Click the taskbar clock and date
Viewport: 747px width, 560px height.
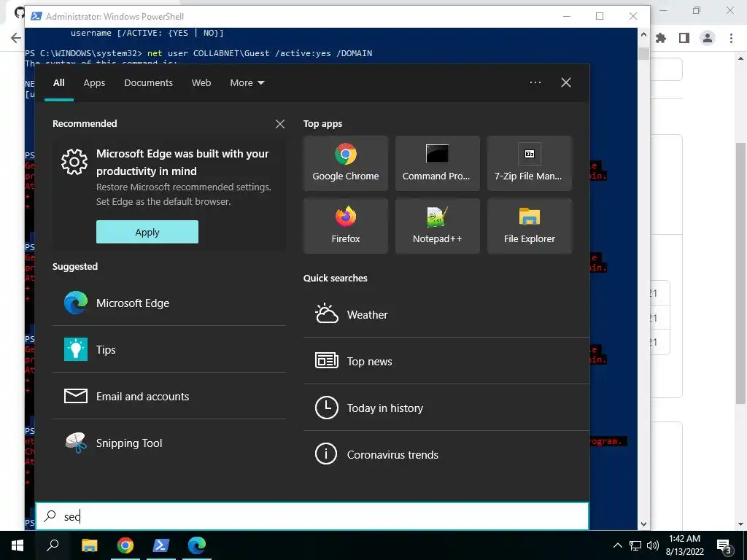pos(684,545)
